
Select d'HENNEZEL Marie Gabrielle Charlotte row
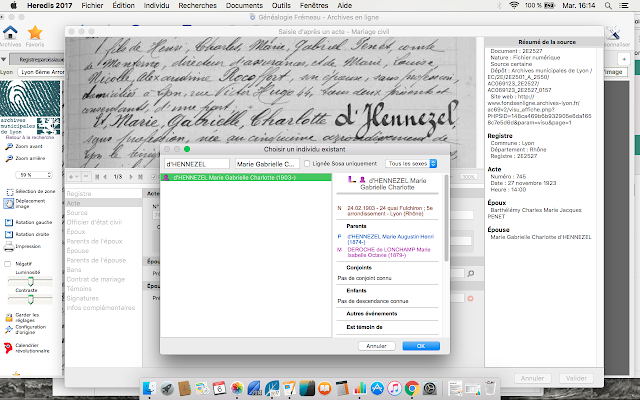[x=246, y=178]
